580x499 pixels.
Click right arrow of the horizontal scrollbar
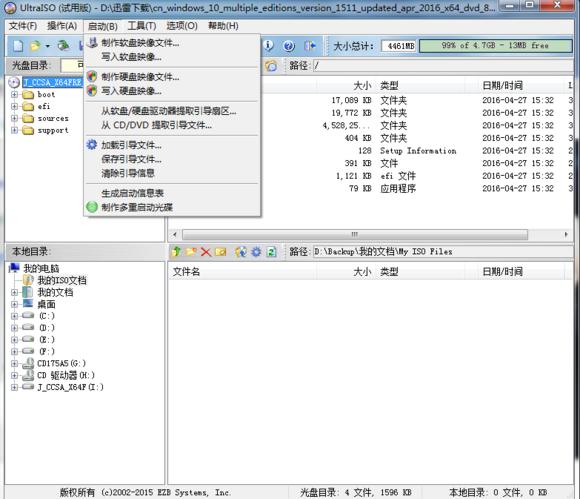coord(566,235)
